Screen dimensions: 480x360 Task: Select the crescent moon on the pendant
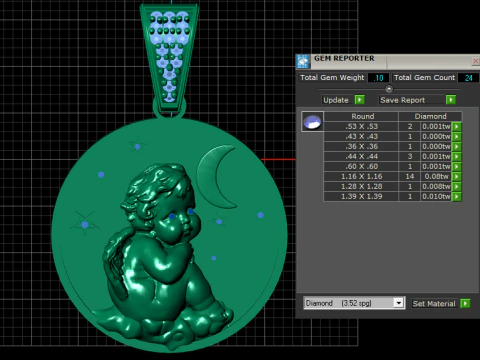208,177
